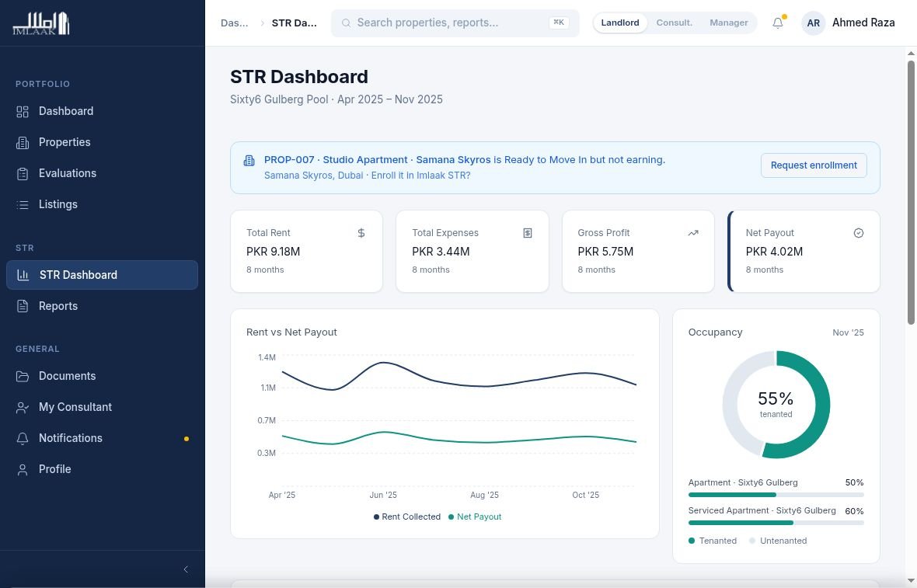Focus the search properties field
Image resolution: width=917 pixels, height=588 pixels.
tap(455, 23)
